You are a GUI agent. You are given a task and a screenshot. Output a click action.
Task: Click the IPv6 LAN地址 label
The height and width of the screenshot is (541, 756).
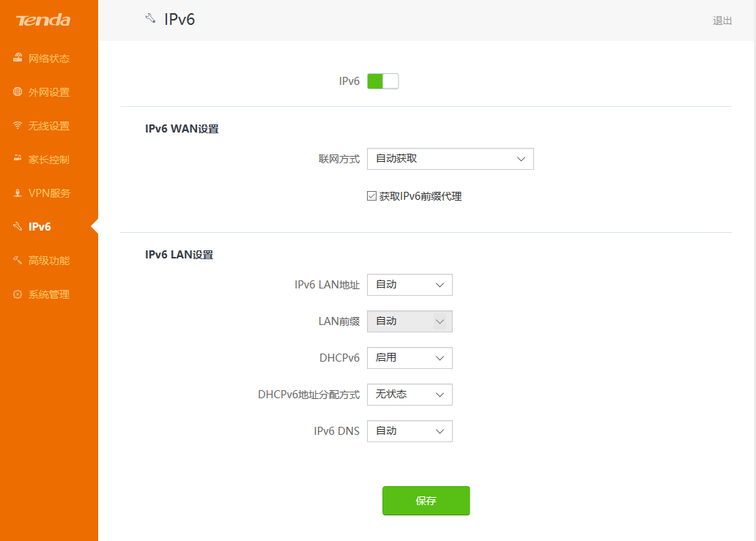click(327, 285)
